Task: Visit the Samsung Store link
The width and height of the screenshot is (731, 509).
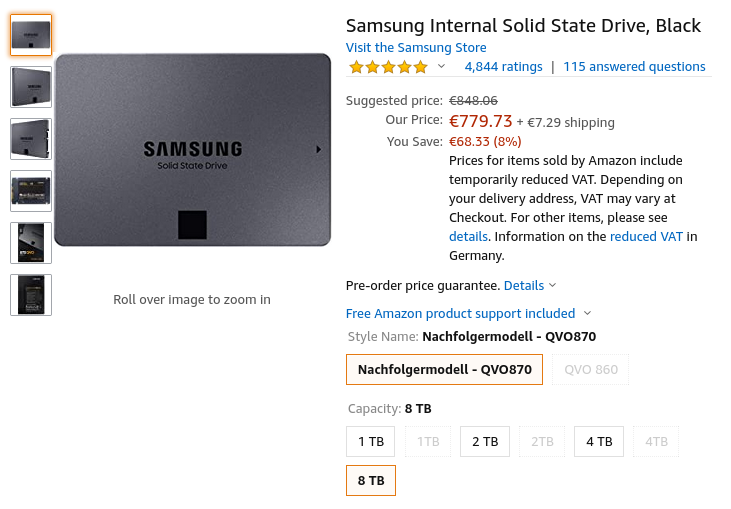Action: tap(416, 48)
